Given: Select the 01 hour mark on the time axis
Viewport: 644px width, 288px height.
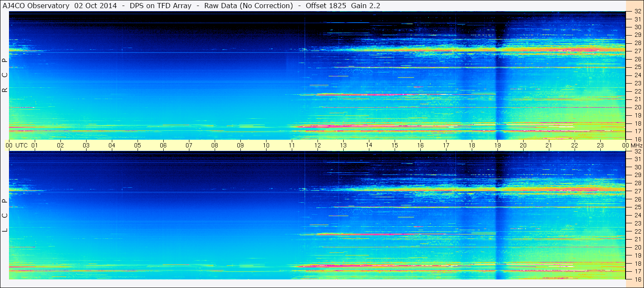Looking at the screenshot, I should tap(35, 145).
